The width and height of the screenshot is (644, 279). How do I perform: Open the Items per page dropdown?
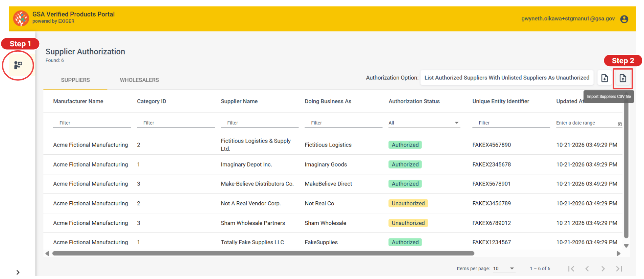[504, 269]
